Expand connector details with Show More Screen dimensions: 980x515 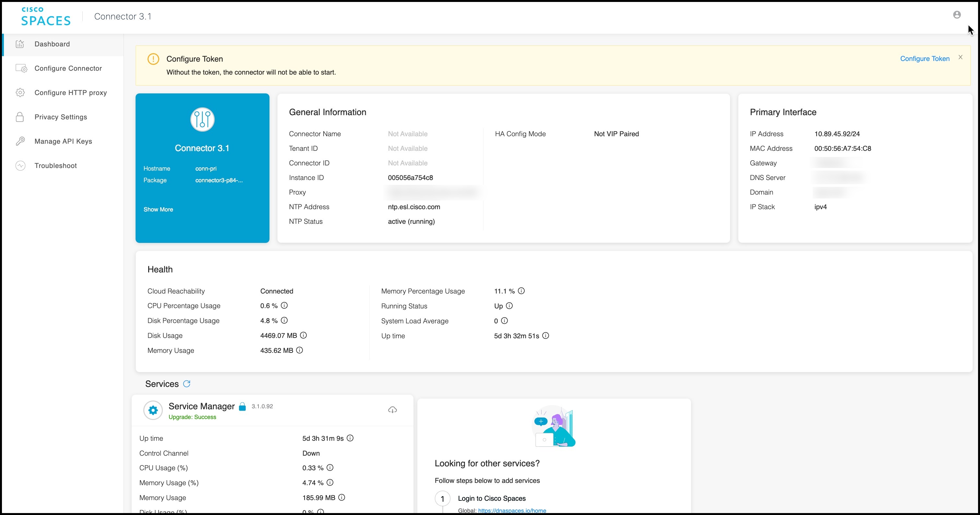click(158, 210)
